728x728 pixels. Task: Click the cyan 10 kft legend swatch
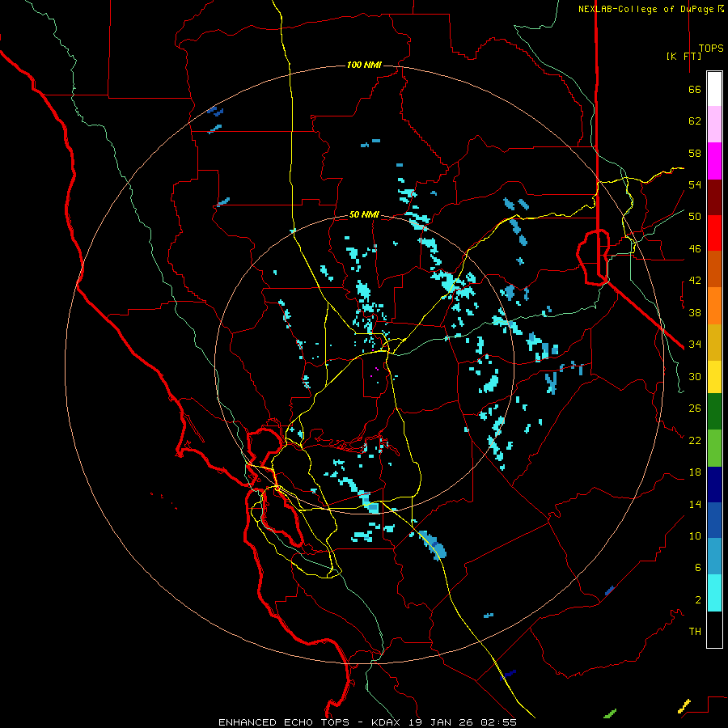coord(714,593)
